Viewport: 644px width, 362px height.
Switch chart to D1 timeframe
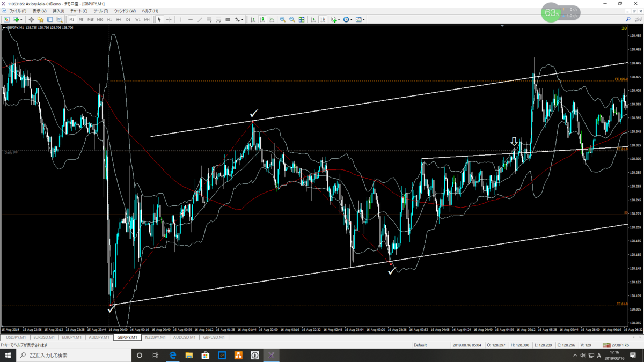pos(128,19)
